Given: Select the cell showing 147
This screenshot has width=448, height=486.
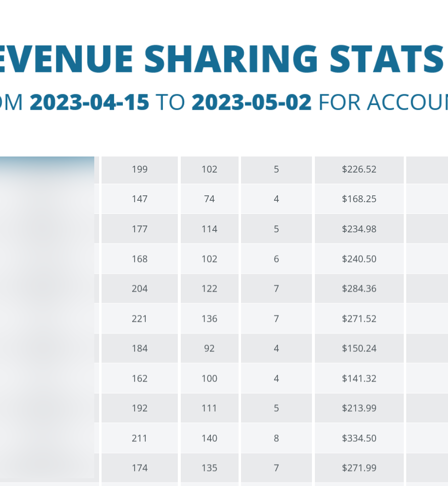Looking at the screenshot, I should click(x=140, y=199).
